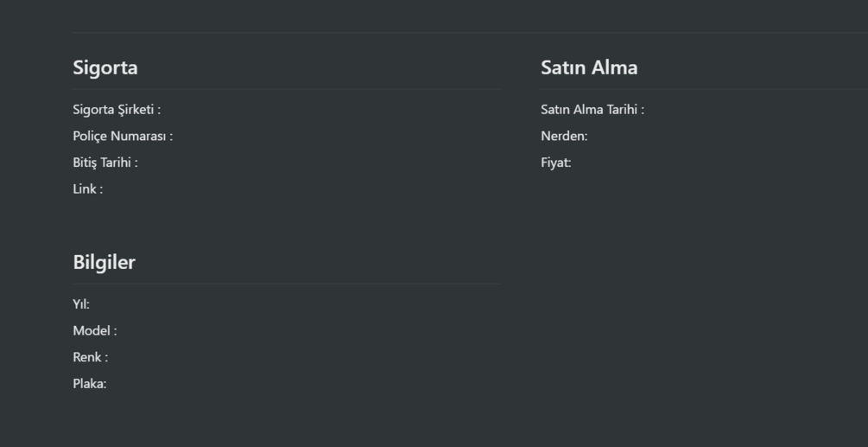Click the Satın Alma Tarihi label
The width and height of the screenshot is (868, 447).
592,110
